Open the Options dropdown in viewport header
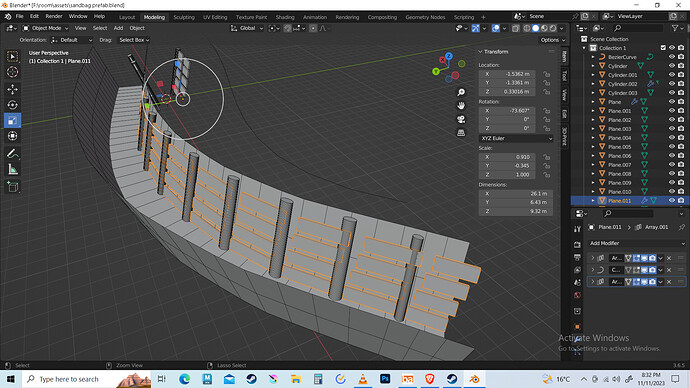 pos(552,40)
